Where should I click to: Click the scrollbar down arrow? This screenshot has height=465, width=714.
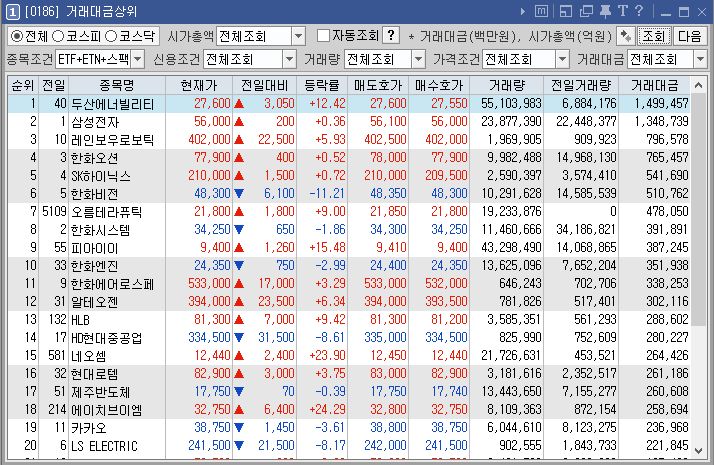point(699,451)
